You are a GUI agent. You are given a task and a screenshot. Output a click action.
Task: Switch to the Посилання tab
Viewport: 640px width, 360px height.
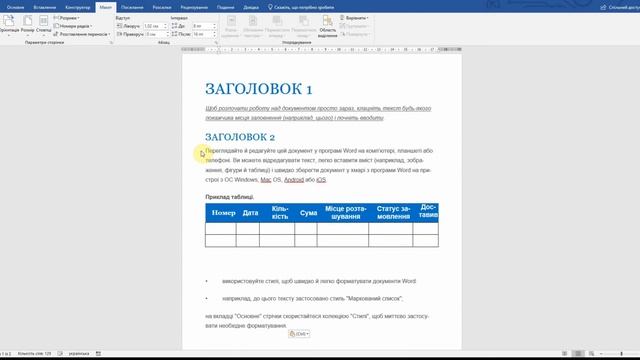[x=132, y=7]
